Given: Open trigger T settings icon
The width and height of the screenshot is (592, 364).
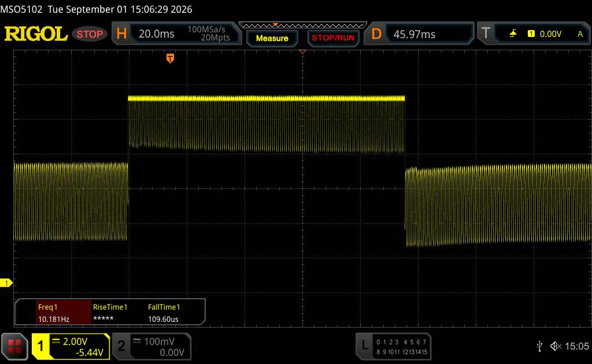Looking at the screenshot, I should 486,34.
